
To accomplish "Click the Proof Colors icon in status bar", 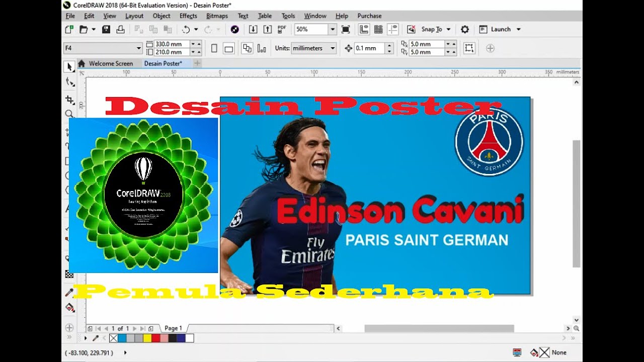I will coord(517,352).
